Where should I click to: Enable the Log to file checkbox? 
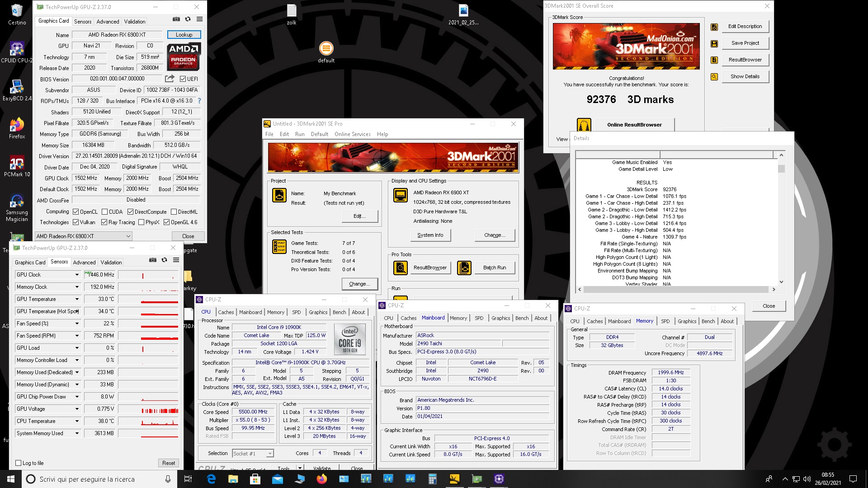point(19,463)
